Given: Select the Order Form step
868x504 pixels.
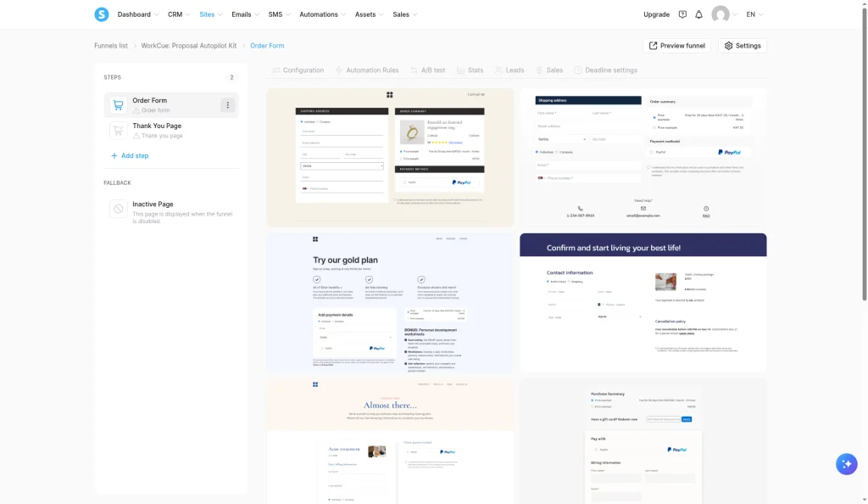Looking at the screenshot, I should [x=171, y=104].
